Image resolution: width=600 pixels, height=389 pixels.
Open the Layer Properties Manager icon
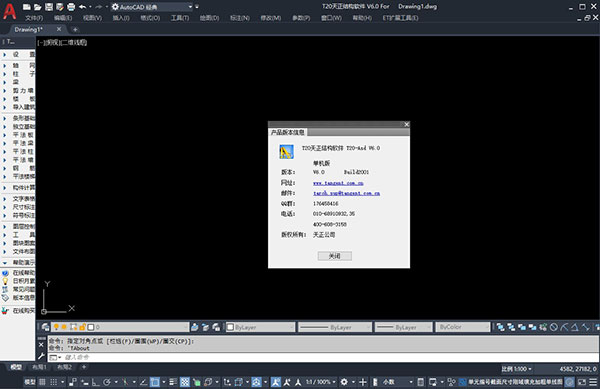coord(46,327)
